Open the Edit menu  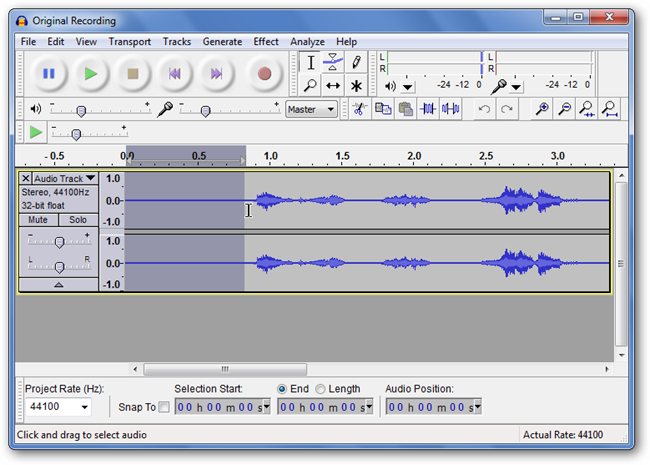point(56,42)
